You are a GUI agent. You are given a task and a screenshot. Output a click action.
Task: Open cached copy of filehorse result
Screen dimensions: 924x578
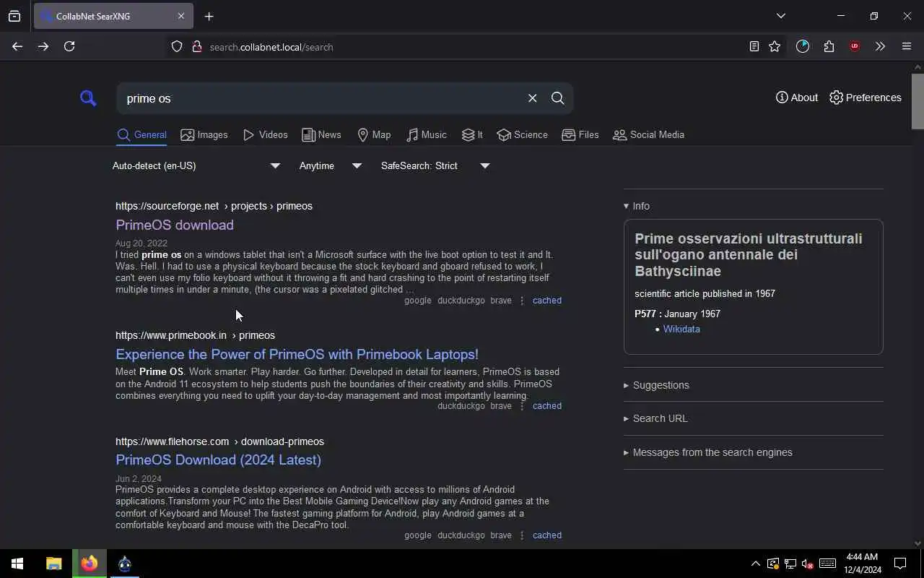(x=546, y=535)
